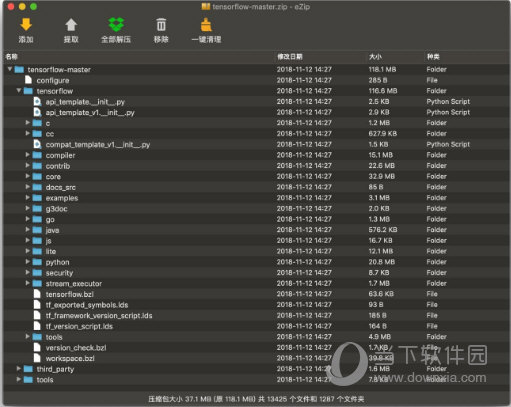Collapse the tensorflow subfolder triangle
This screenshot has width=511, height=407.
coord(19,90)
